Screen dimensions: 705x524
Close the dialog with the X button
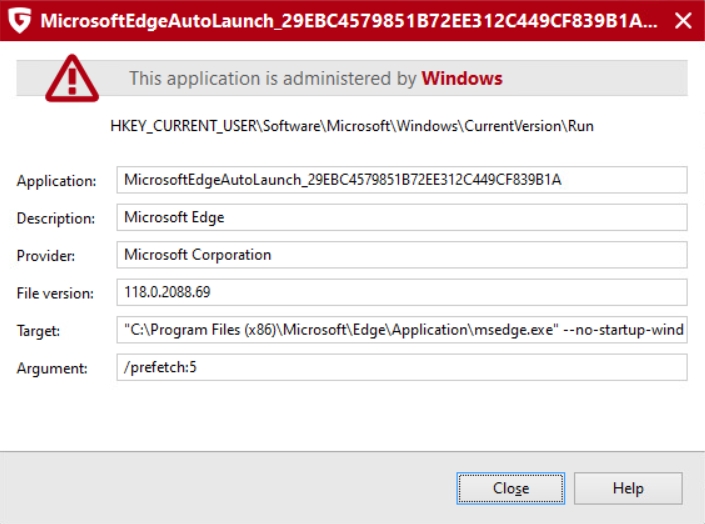point(683,21)
